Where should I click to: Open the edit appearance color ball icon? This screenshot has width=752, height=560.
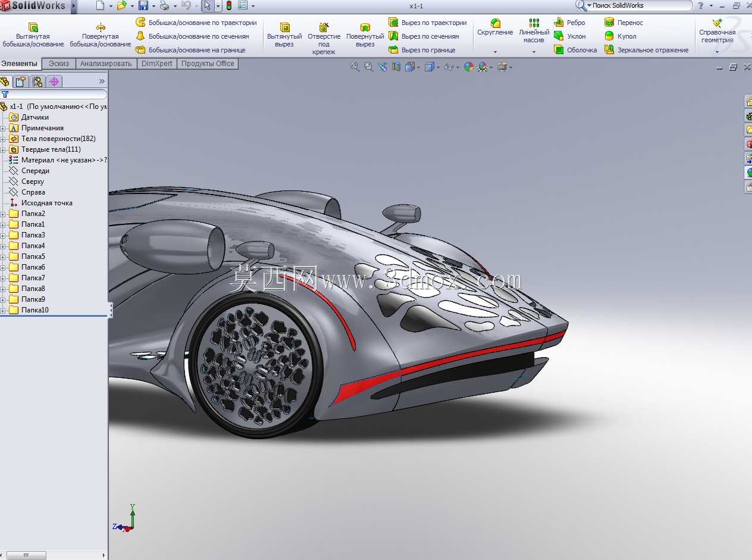point(468,67)
